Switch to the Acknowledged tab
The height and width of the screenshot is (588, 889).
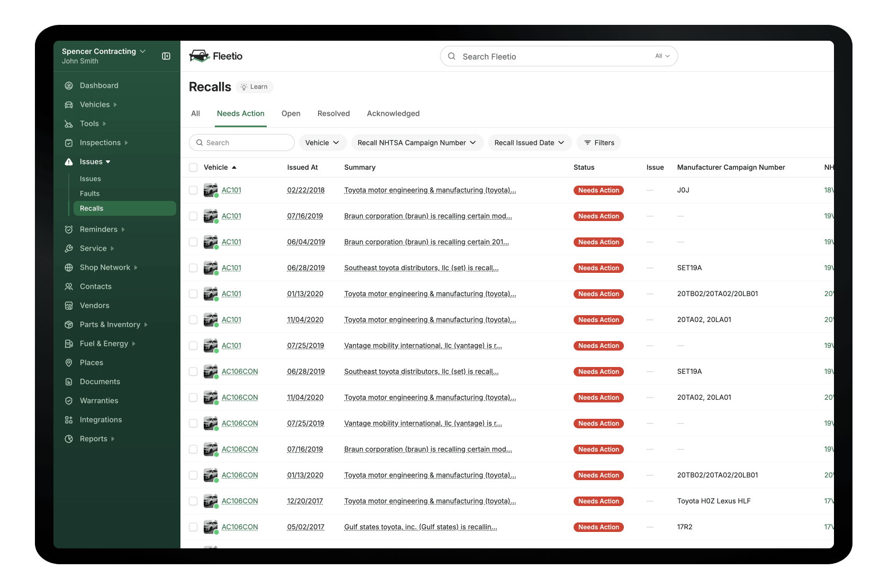tap(393, 114)
